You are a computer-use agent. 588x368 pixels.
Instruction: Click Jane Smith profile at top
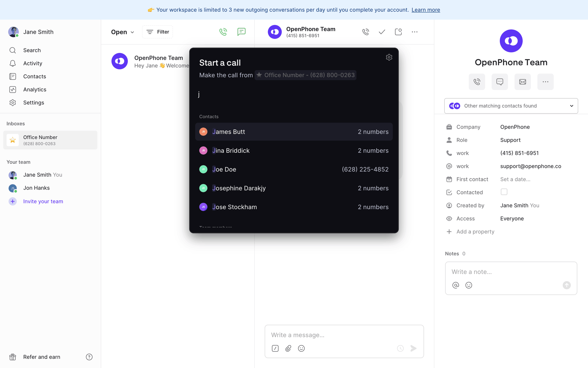pyautogui.click(x=31, y=32)
